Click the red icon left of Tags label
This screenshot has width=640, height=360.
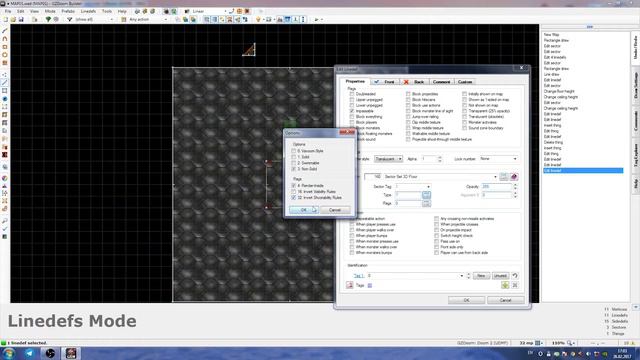pos(350,285)
